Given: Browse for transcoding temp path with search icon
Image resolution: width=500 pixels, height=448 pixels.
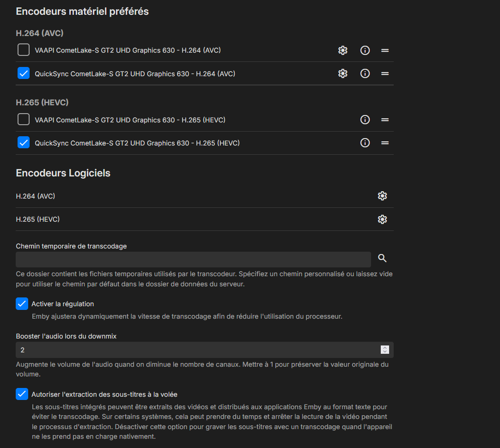Looking at the screenshot, I should point(382,258).
